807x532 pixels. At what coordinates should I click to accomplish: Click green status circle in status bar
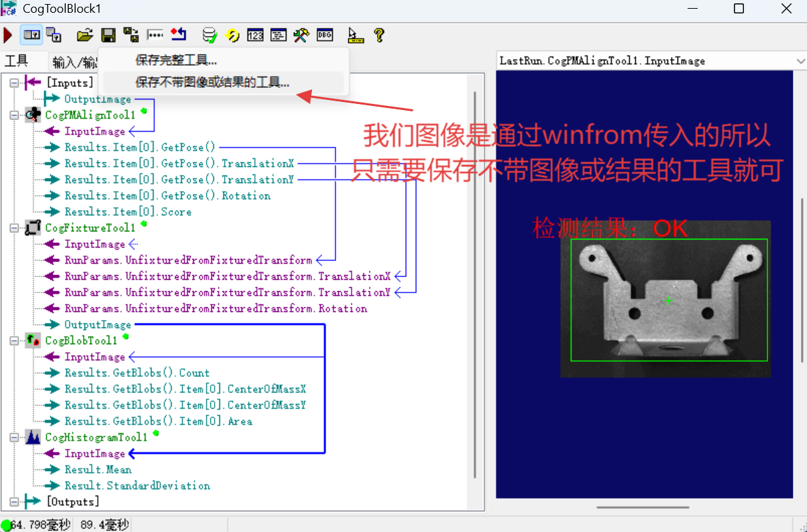[x=6, y=525]
